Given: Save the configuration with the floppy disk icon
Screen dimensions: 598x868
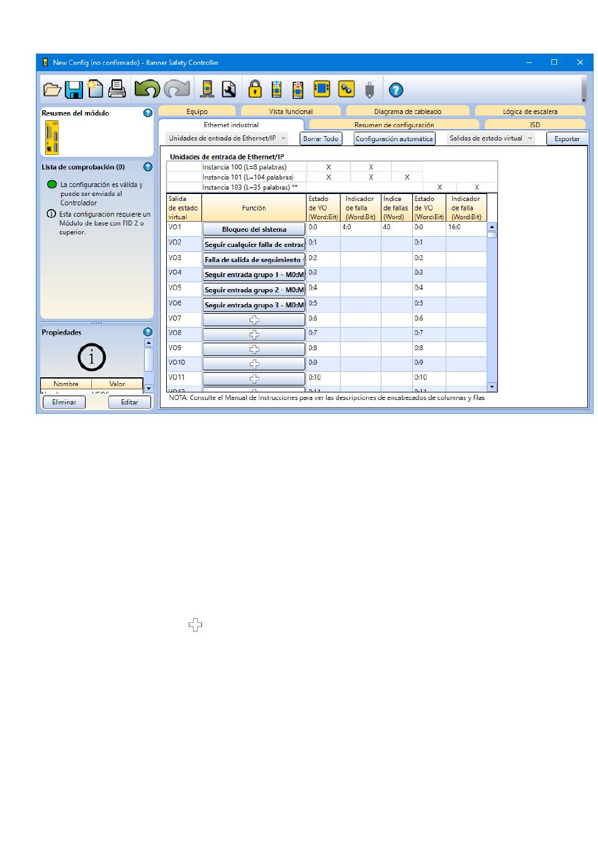Looking at the screenshot, I should click(74, 89).
